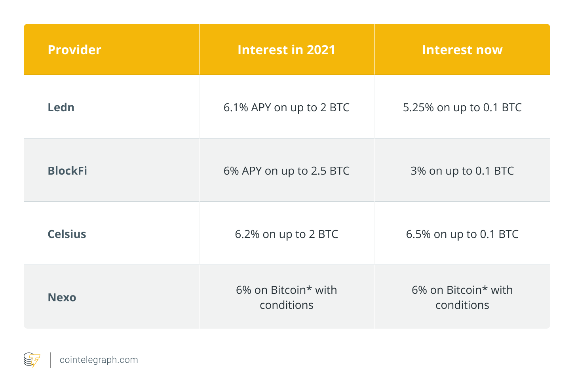The height and width of the screenshot is (392, 574).
Task: Select the Celsius provider row label
Action: click(x=67, y=234)
